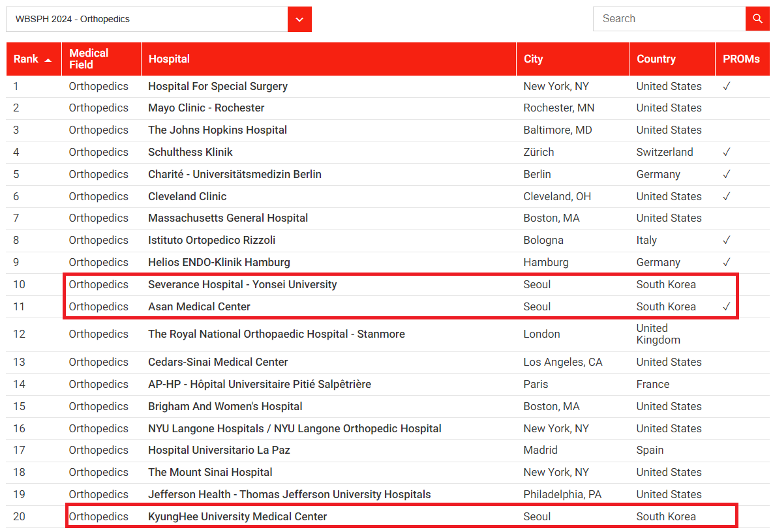This screenshot has height=532, width=773.
Task: Click PROMs checkmark for Charité row
Action: pyautogui.click(x=726, y=174)
